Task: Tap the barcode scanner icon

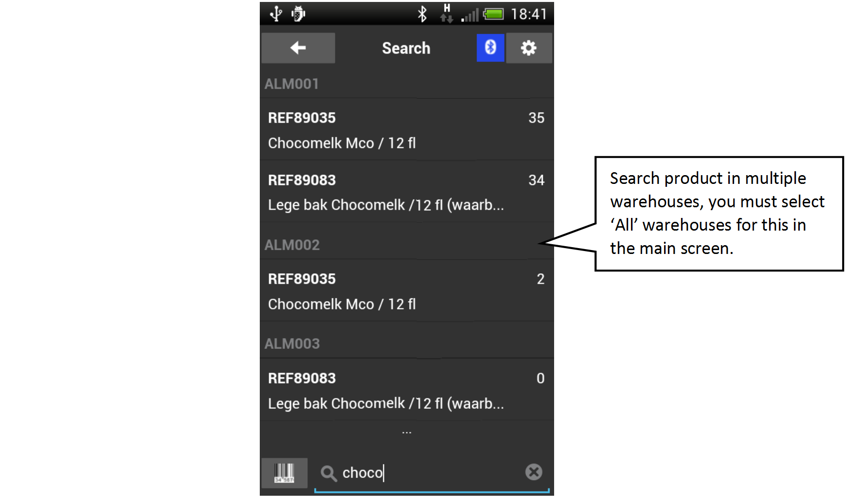Action: pyautogui.click(x=284, y=473)
